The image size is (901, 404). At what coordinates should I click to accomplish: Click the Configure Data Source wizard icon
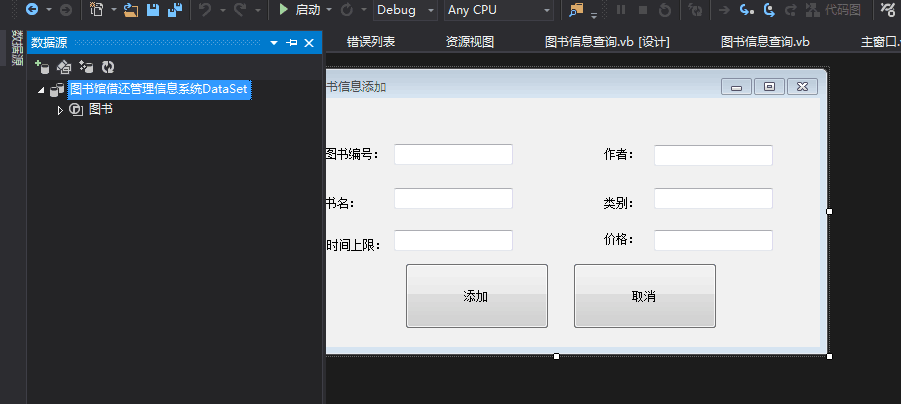[86, 67]
